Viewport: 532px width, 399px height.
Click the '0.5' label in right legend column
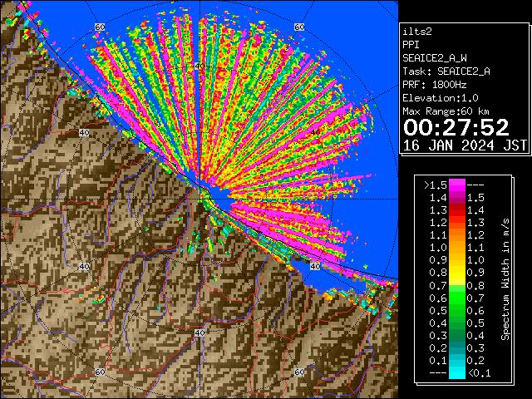pyautogui.click(x=475, y=323)
